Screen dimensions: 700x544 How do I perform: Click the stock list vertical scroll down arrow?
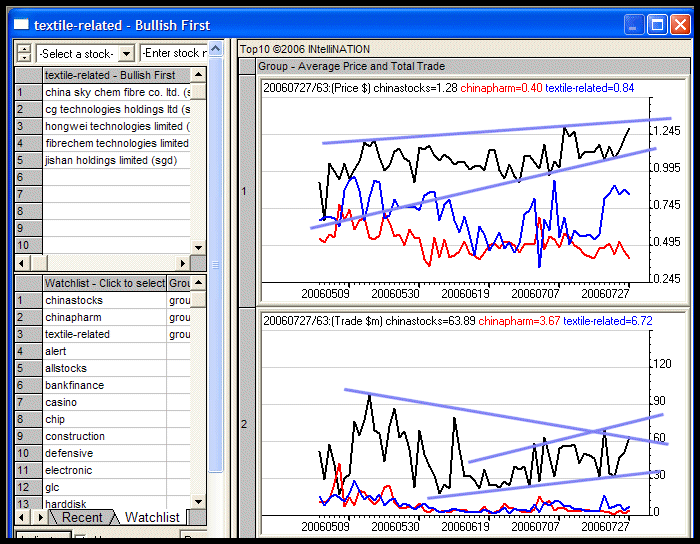(198, 247)
